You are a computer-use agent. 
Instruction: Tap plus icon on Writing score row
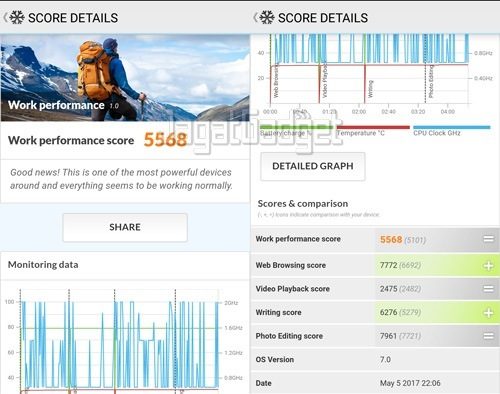point(489,312)
